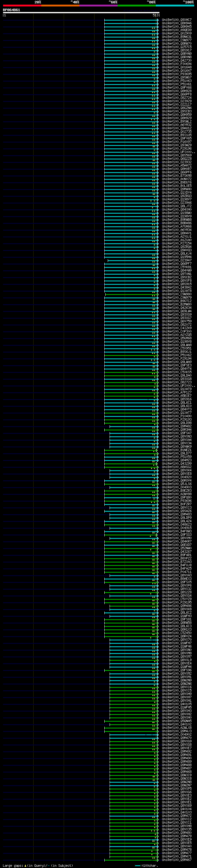
Task: Select subject label UniRef100_Q9M482
Action: point(177,426)
